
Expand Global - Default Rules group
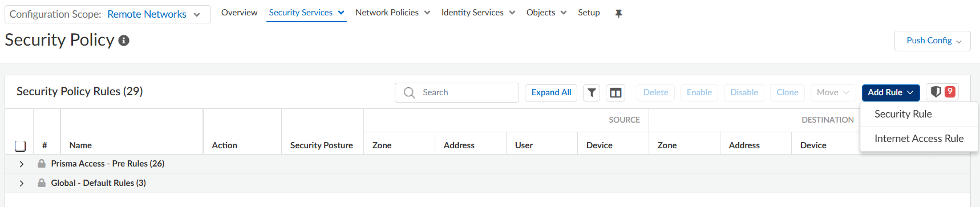pyautogui.click(x=22, y=183)
